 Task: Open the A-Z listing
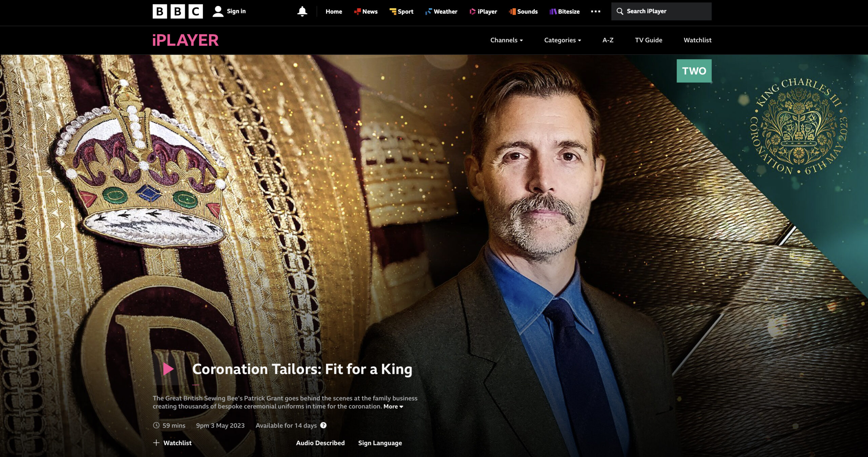coord(608,40)
